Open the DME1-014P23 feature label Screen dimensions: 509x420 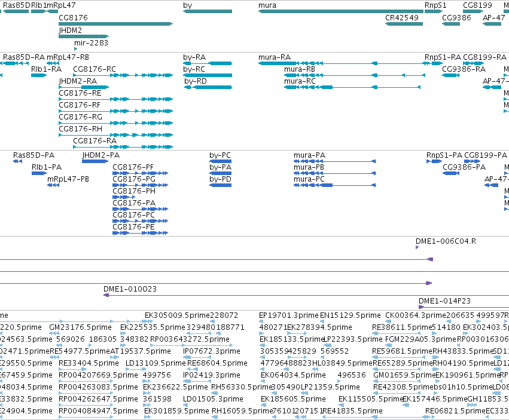pos(445,301)
